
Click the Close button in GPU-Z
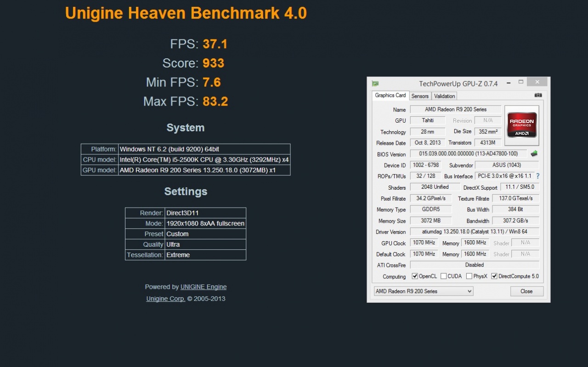[526, 291]
